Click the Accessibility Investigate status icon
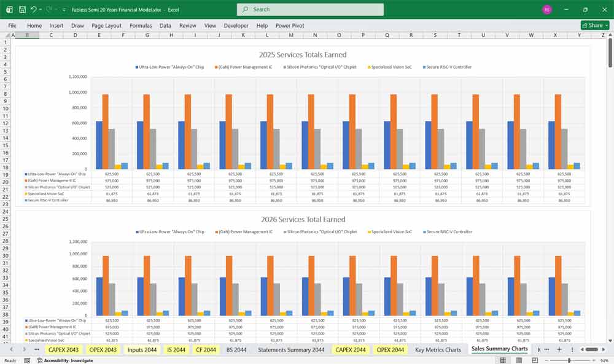 tap(40, 360)
